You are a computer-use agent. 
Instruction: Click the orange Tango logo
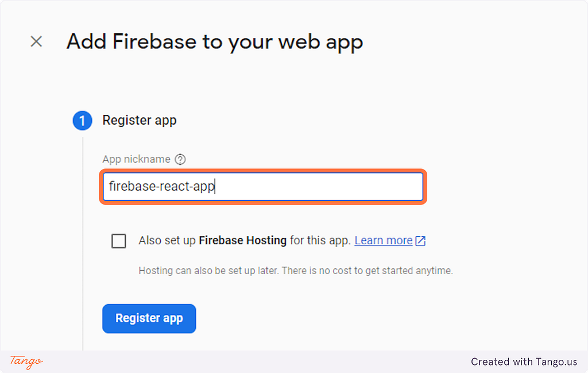click(x=26, y=362)
